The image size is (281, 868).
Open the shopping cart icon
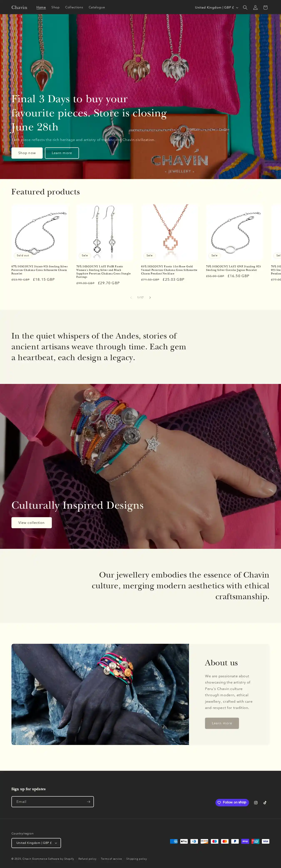point(266,7)
